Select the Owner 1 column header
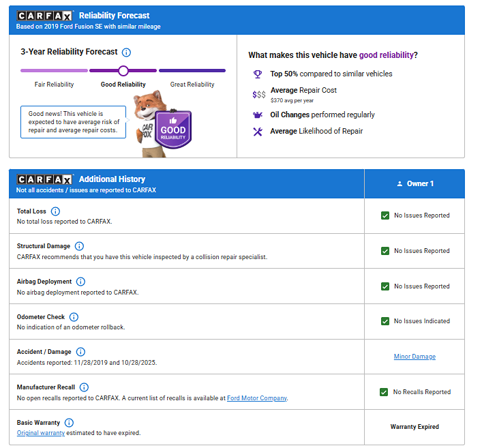482x448 pixels. [x=415, y=183]
